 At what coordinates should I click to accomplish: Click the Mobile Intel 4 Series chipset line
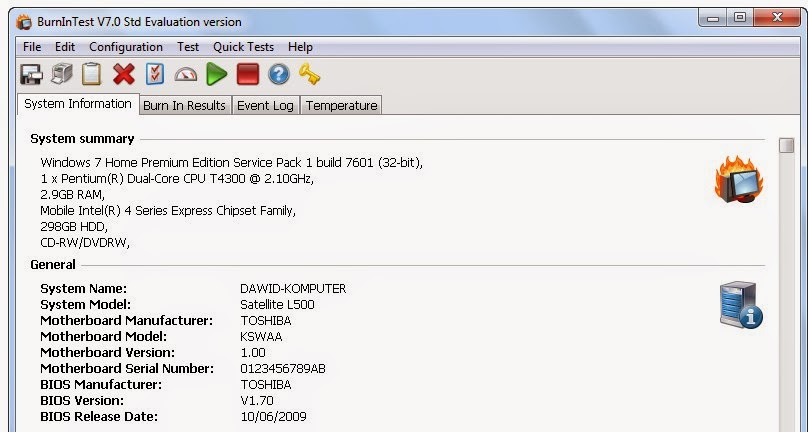pyautogui.click(x=168, y=210)
